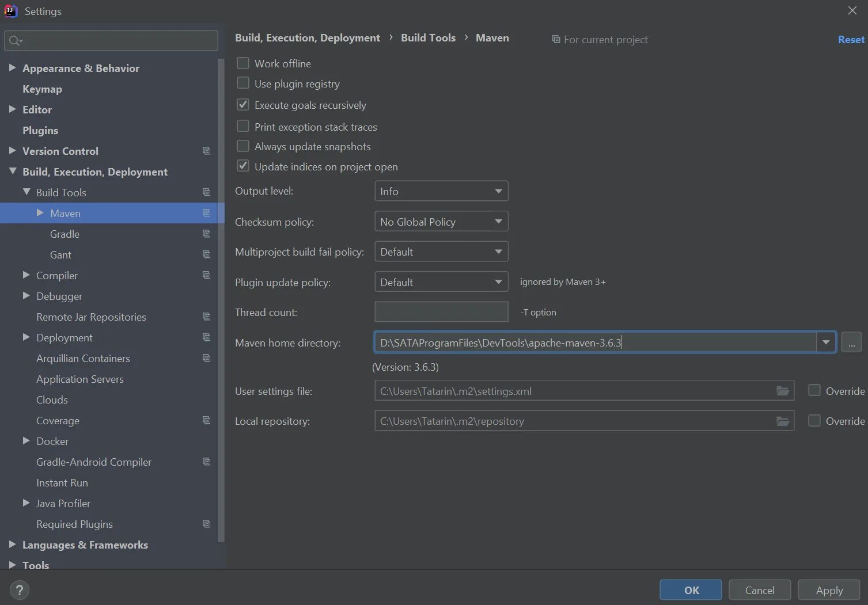Open Multiproject build fail policy dropdown
Viewport: 868px width, 605px height.
click(x=441, y=252)
